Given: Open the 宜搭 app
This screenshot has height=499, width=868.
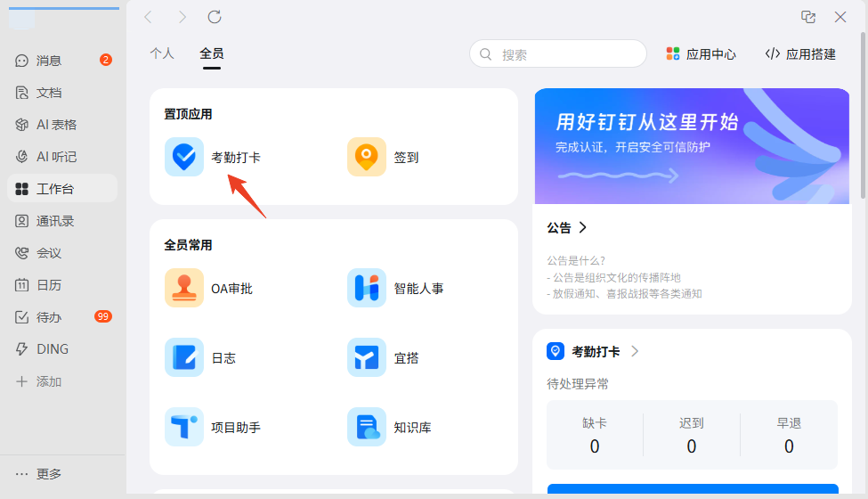Looking at the screenshot, I should tap(383, 358).
